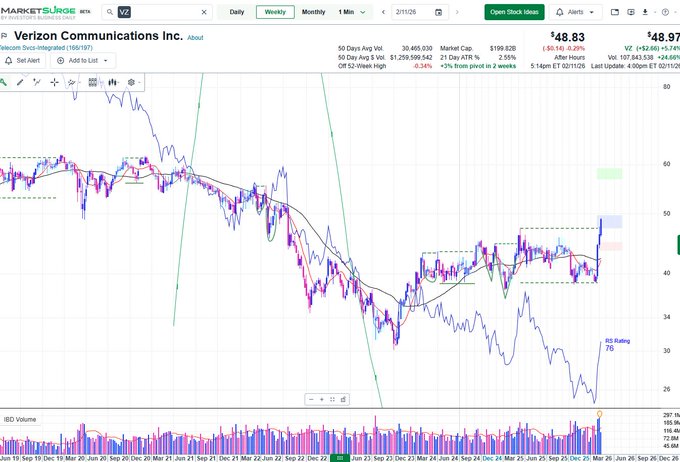This screenshot has width=680, height=462.
Task: Select the Weekly timeframe button
Action: [x=274, y=12]
